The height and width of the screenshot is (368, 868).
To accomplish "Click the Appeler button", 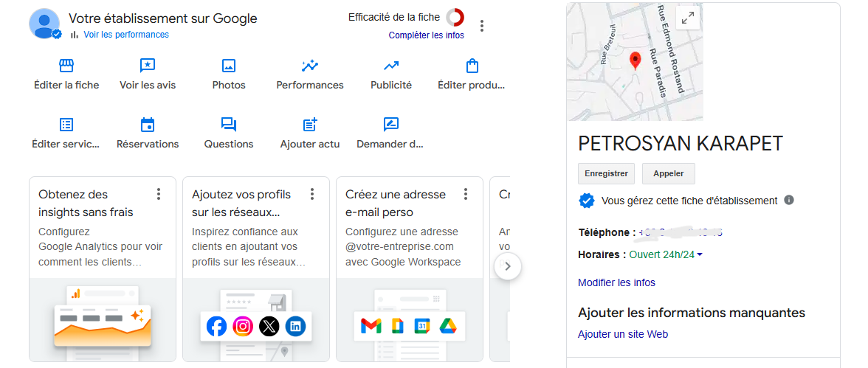I will (669, 173).
